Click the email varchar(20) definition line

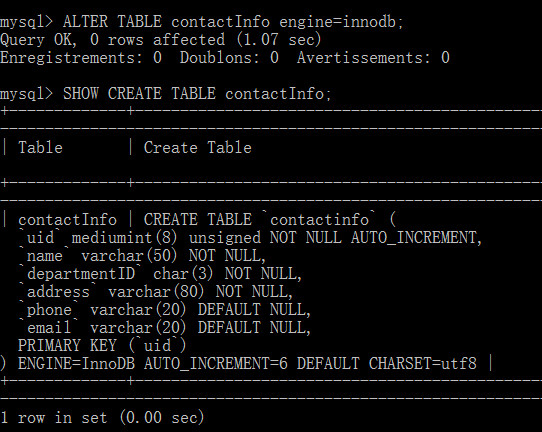165,328
